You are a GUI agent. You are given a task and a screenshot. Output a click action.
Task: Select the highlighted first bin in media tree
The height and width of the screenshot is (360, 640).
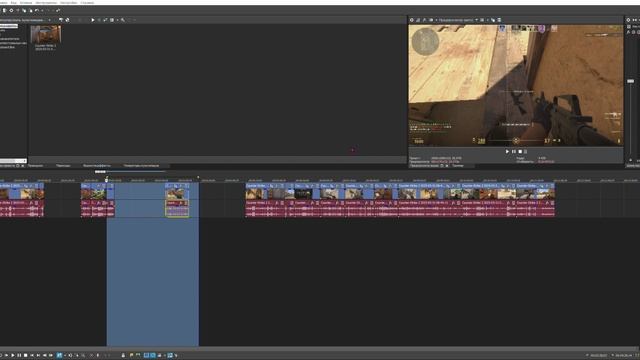[9, 26]
